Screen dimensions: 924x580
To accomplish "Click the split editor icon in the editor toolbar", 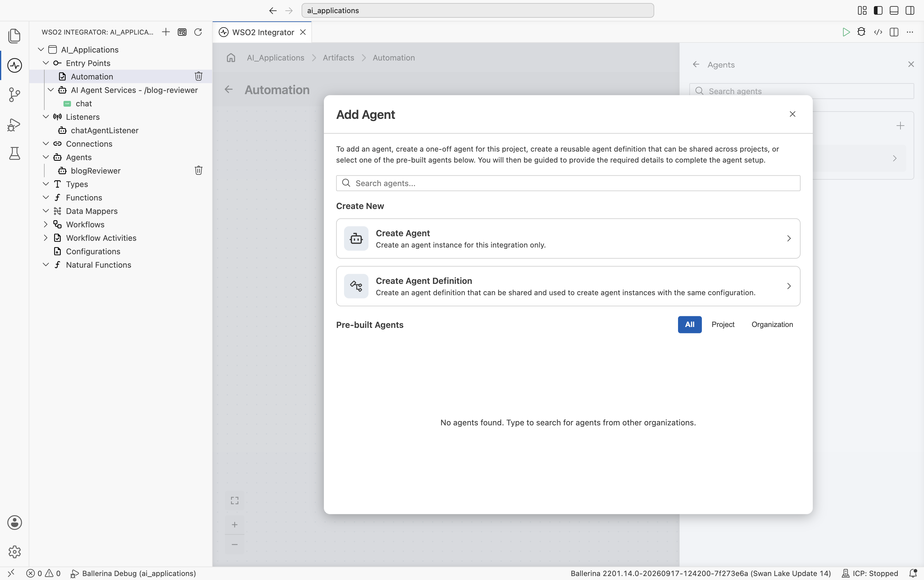I will click(894, 32).
